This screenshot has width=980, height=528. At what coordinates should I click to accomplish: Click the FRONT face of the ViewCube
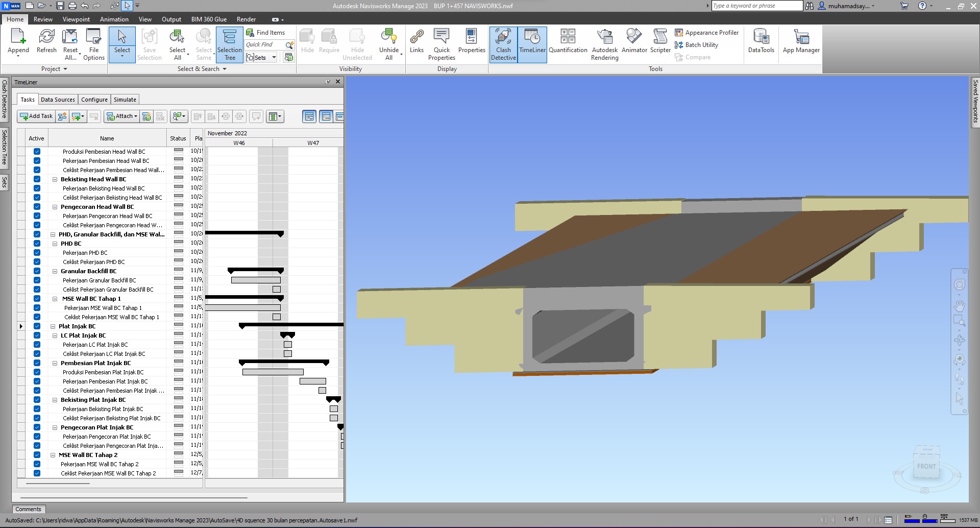click(x=926, y=466)
